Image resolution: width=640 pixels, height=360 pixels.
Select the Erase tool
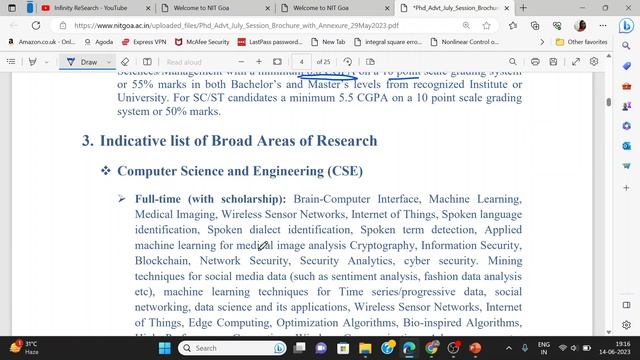125,62
